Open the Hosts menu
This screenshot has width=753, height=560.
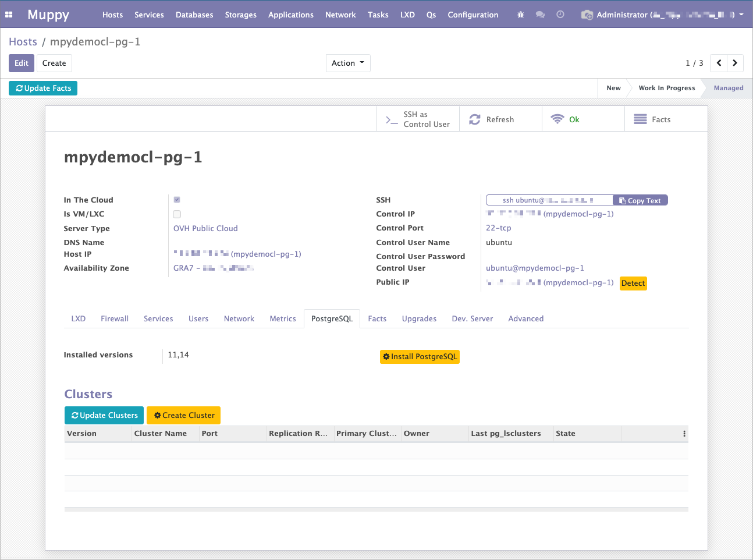click(112, 15)
